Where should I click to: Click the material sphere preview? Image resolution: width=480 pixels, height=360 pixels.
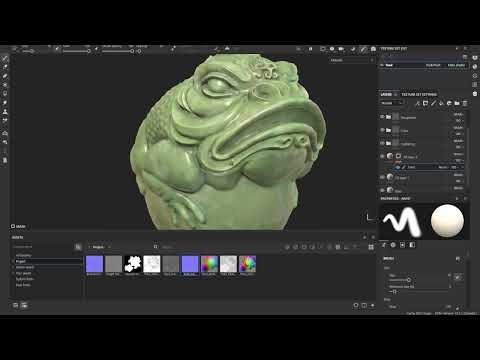point(447,221)
